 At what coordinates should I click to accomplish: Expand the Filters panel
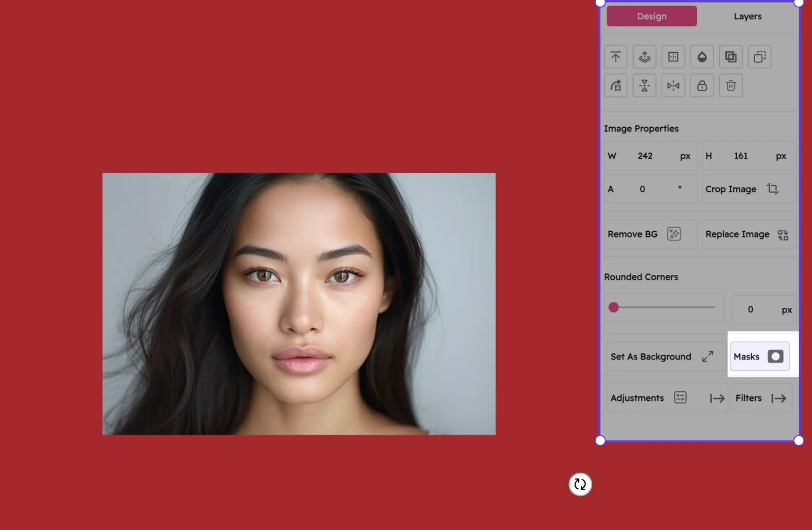coord(762,398)
